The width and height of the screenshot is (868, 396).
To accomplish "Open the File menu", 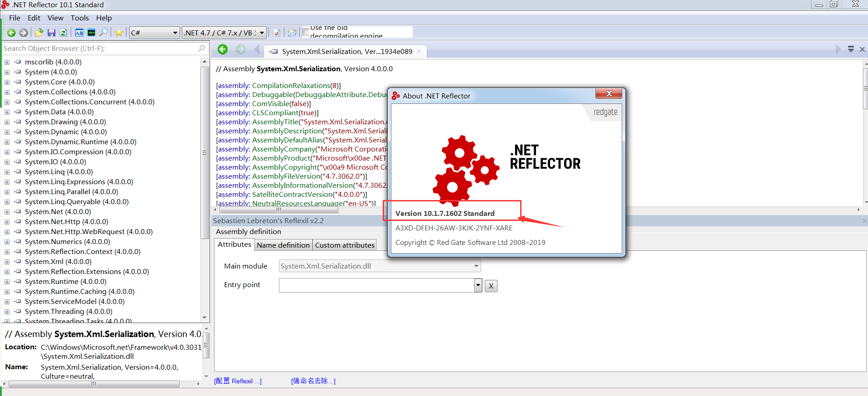I will [15, 18].
